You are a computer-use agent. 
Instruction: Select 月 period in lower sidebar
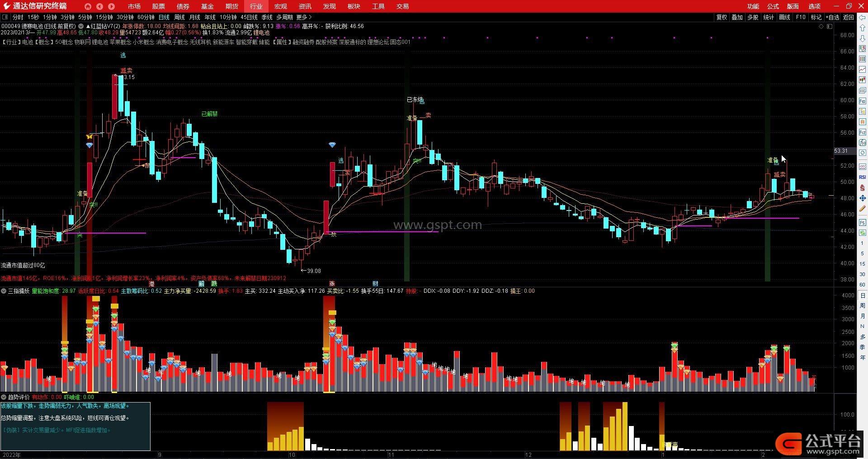863,316
